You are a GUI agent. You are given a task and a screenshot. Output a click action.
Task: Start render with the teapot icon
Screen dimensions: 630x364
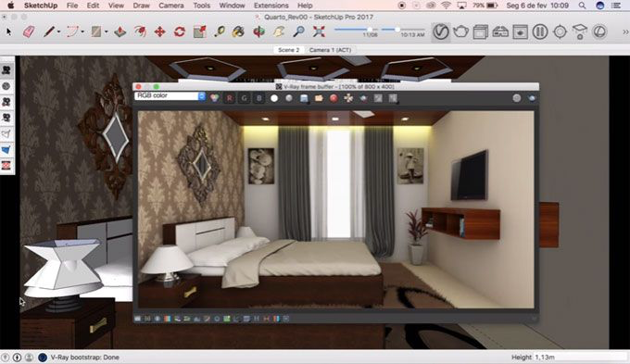[460, 31]
